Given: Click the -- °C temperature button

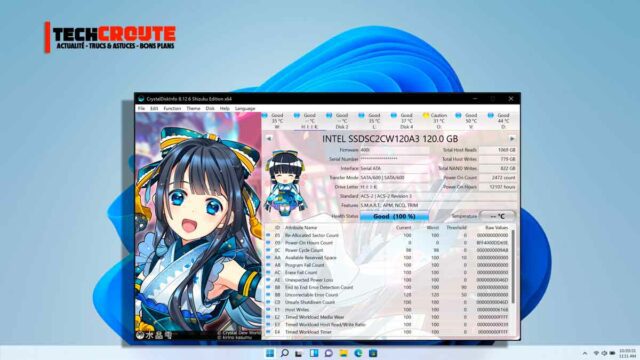Looking at the screenshot, I should pos(498,216).
